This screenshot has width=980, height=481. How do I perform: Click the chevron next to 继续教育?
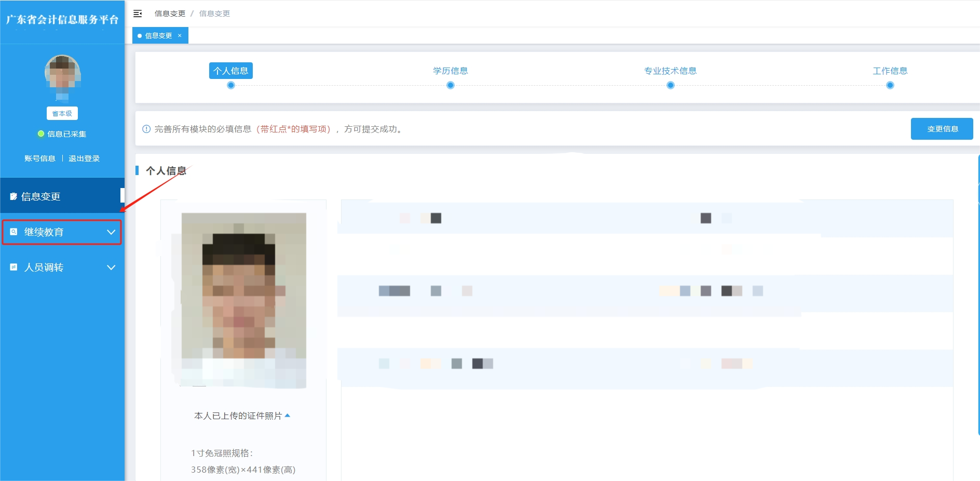[x=111, y=232]
